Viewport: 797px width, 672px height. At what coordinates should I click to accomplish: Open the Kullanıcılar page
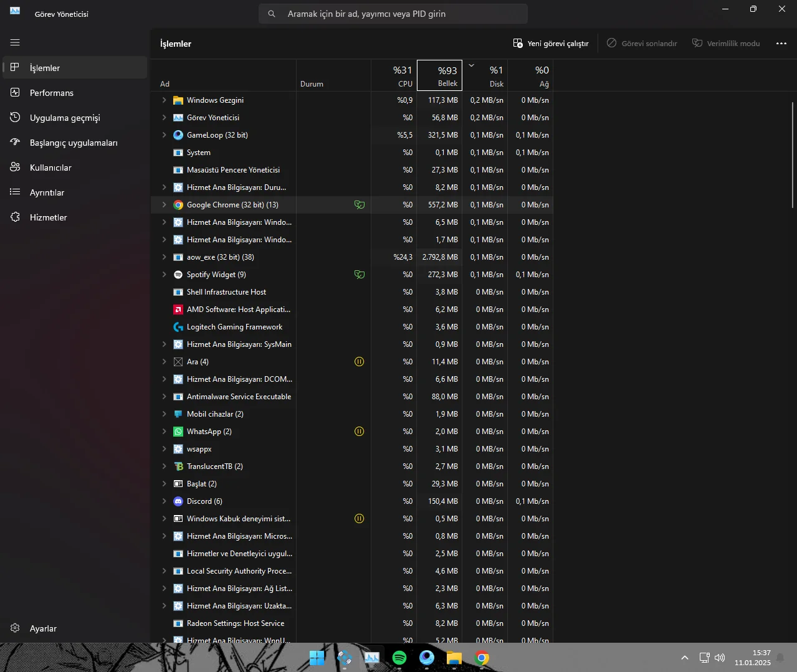click(75, 168)
